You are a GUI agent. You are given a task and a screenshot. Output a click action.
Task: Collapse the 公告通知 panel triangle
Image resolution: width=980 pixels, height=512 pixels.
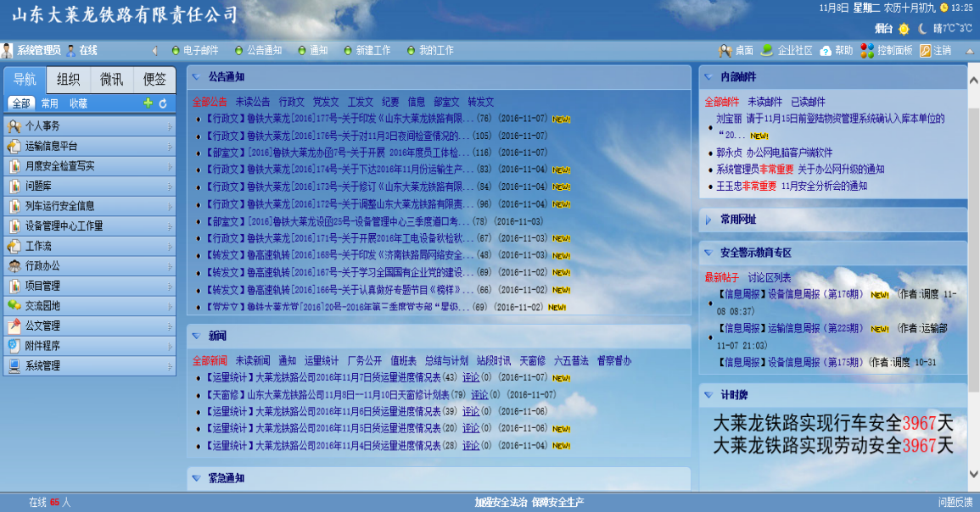(x=196, y=76)
